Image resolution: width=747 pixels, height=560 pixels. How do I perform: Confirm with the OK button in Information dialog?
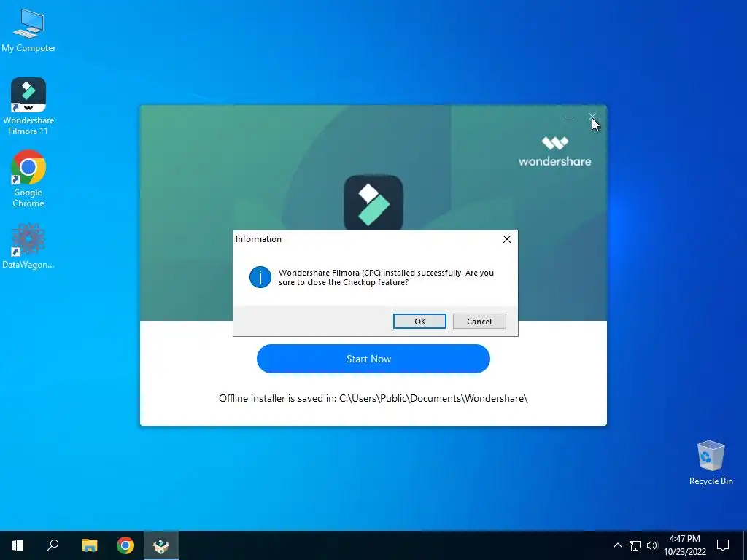tap(419, 322)
